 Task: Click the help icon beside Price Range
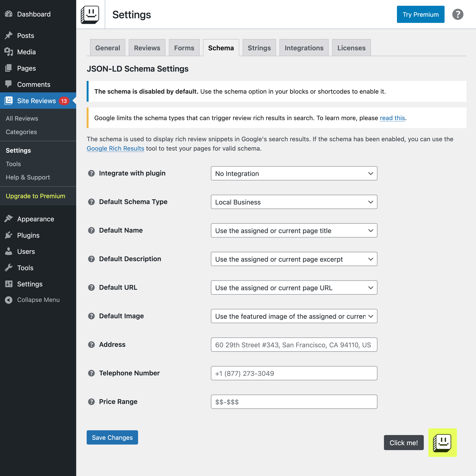(91, 402)
